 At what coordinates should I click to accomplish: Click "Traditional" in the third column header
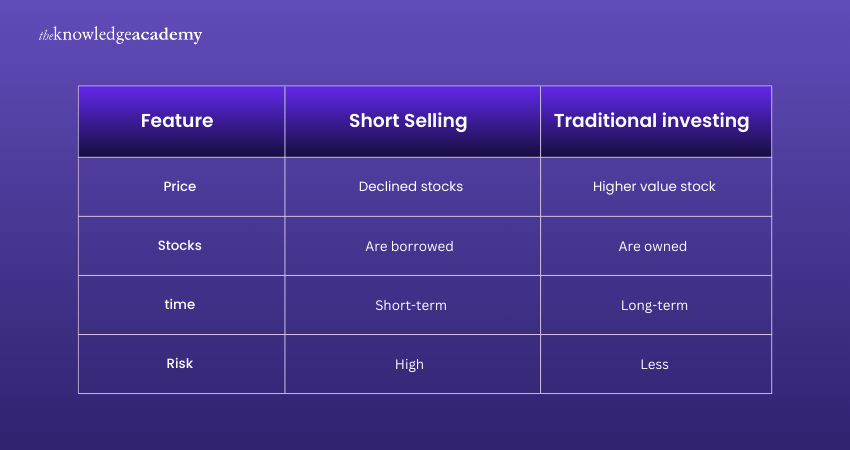604,121
